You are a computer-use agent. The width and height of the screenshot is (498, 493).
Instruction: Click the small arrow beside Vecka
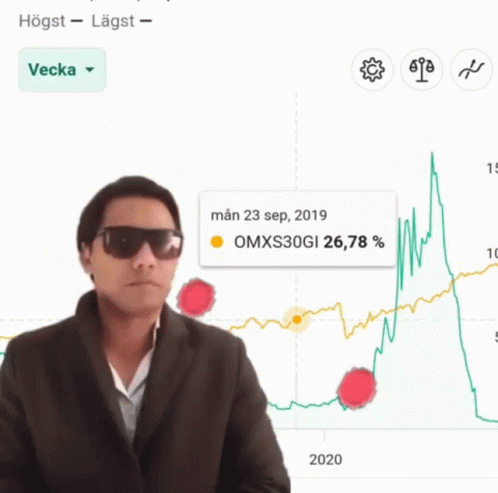(x=90, y=70)
